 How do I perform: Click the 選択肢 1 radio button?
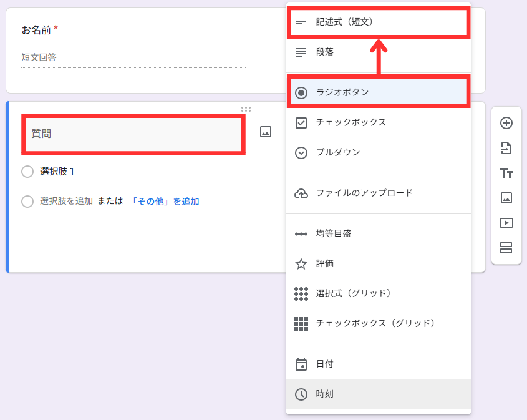27,172
